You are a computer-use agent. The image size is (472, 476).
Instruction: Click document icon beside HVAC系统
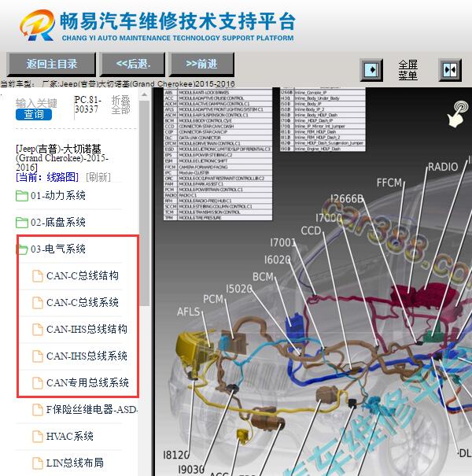[38, 436]
